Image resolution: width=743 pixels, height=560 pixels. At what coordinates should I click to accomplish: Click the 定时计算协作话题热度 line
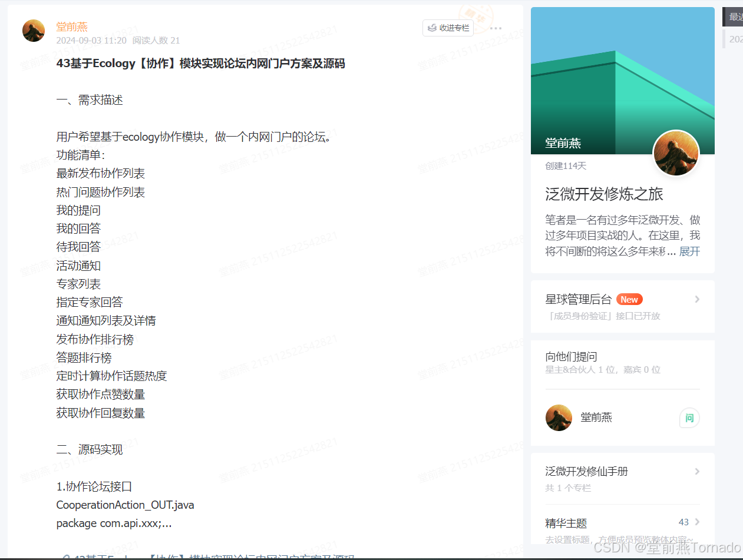(112, 376)
